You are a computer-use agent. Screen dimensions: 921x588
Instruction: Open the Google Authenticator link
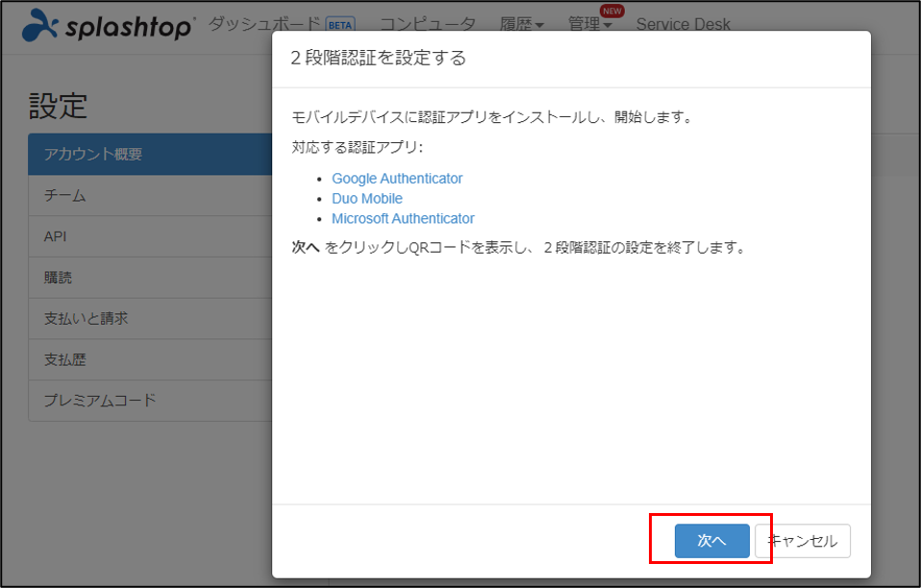tap(397, 179)
